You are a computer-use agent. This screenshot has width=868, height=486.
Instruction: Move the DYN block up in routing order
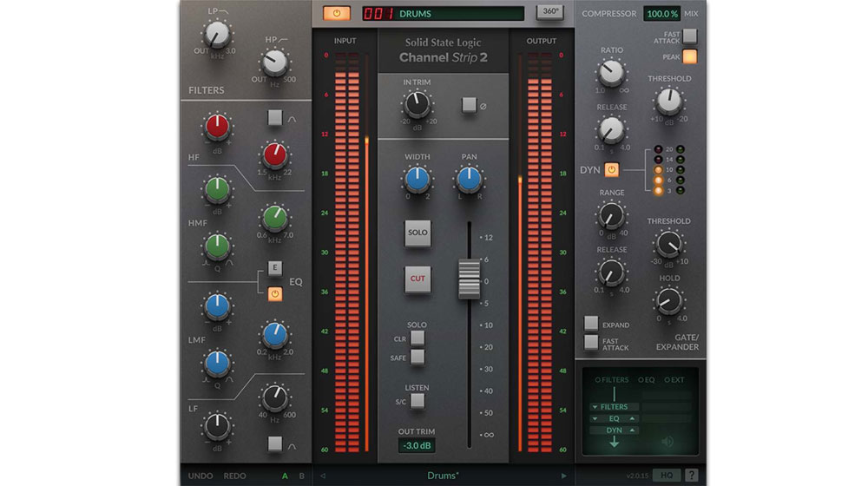[631, 430]
